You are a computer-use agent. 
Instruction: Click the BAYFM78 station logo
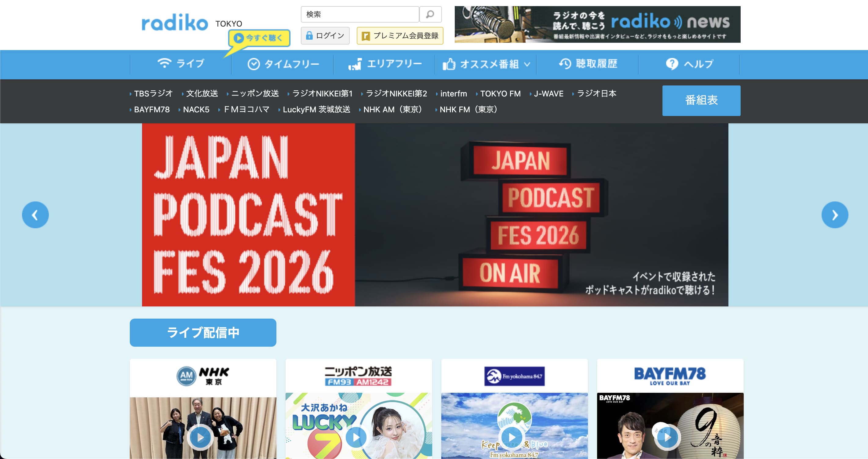[x=670, y=376]
